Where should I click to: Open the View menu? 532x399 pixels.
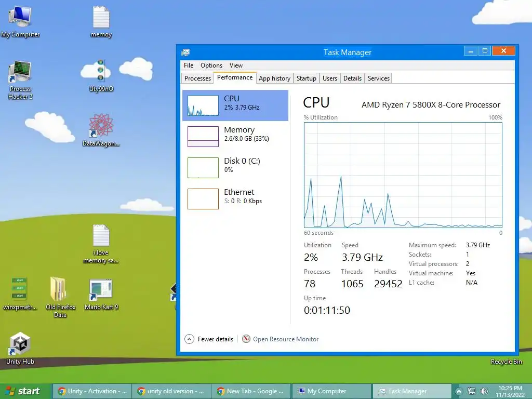point(236,65)
